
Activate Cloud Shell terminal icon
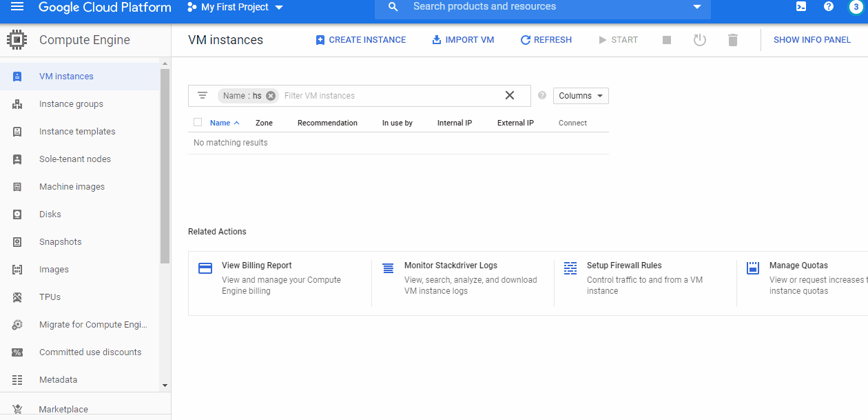800,7
